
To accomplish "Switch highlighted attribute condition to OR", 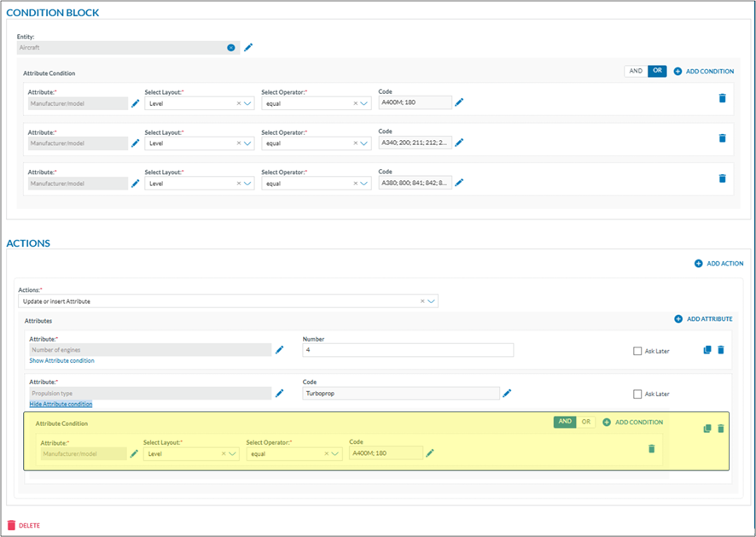I will pyautogui.click(x=585, y=422).
